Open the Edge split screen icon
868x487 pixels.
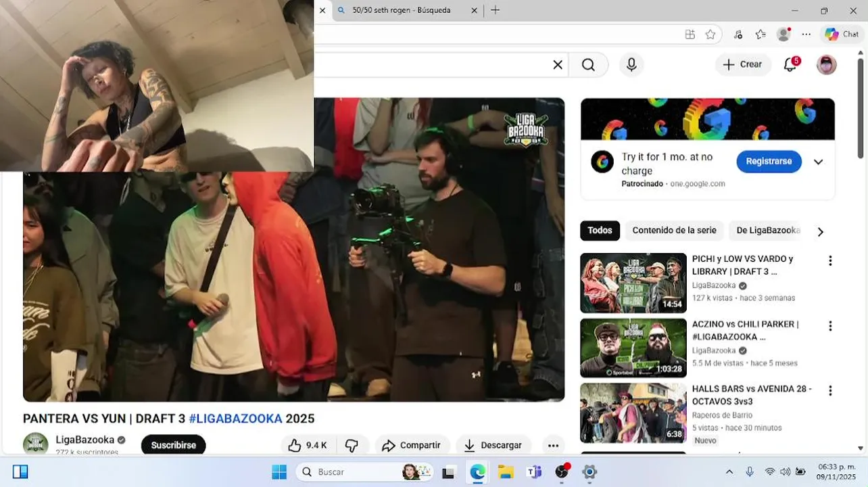tap(690, 34)
